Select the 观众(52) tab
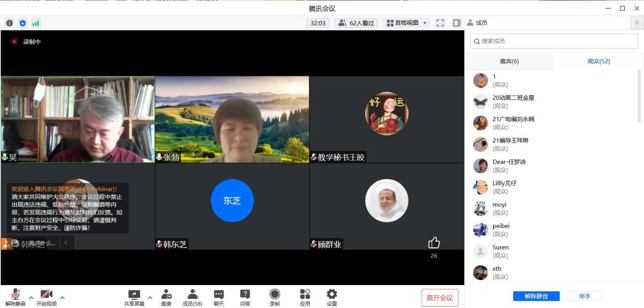Image resolution: width=644 pixels, height=308 pixels. (599, 61)
